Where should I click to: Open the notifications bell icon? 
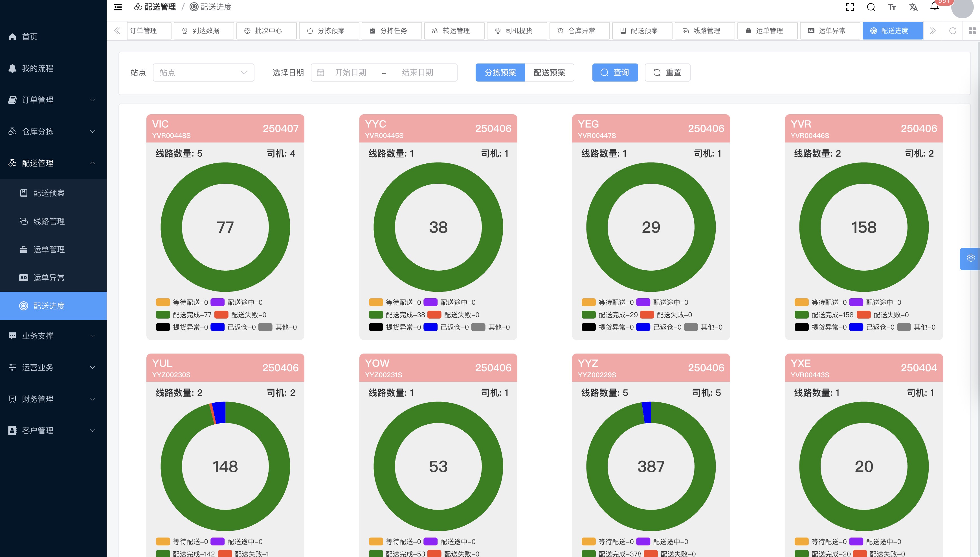tap(935, 7)
